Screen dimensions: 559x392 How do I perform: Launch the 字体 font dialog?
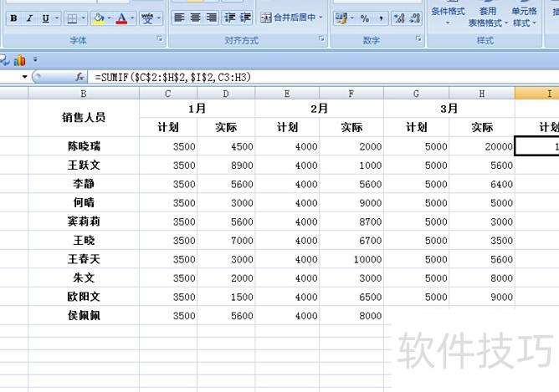pyautogui.click(x=160, y=38)
